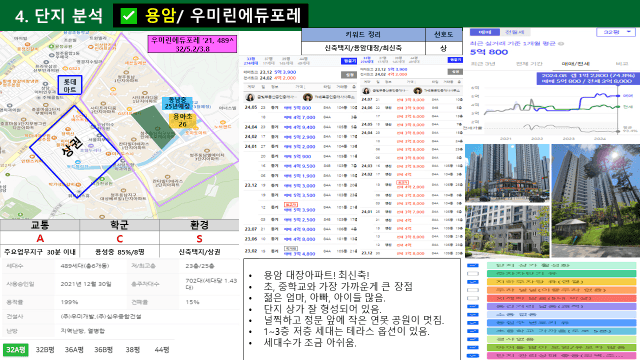Click the 동성중 25년예정 blue map label
640x360 pixels.
(177, 103)
